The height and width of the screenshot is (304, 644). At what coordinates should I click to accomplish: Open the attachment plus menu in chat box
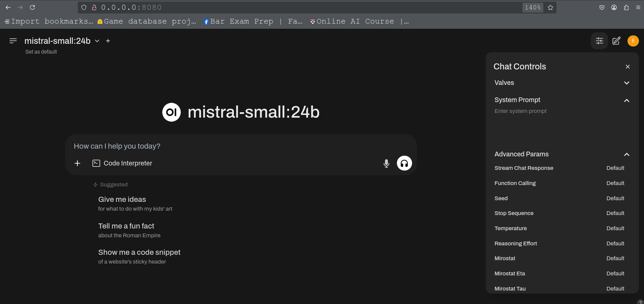coord(77,163)
